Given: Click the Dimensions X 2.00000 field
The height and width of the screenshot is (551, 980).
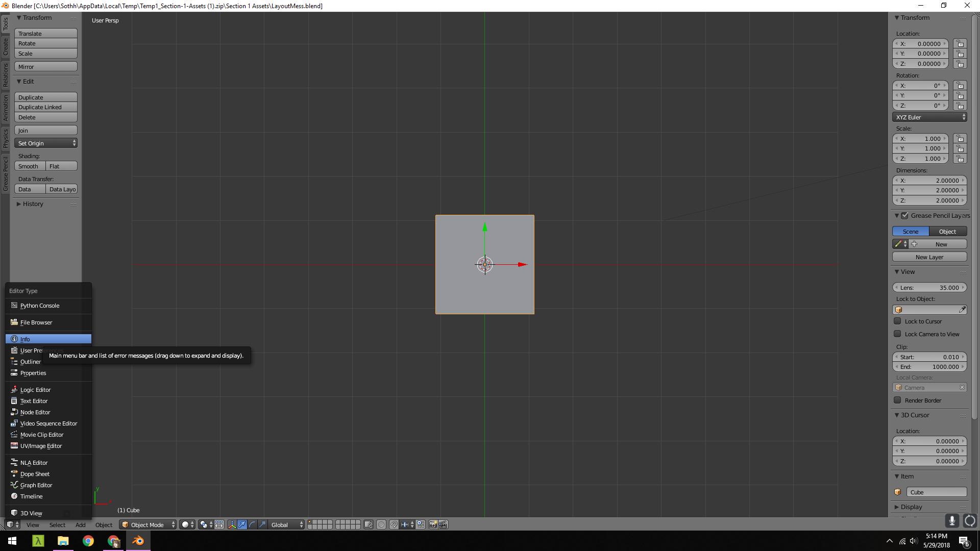Looking at the screenshot, I should [929, 181].
